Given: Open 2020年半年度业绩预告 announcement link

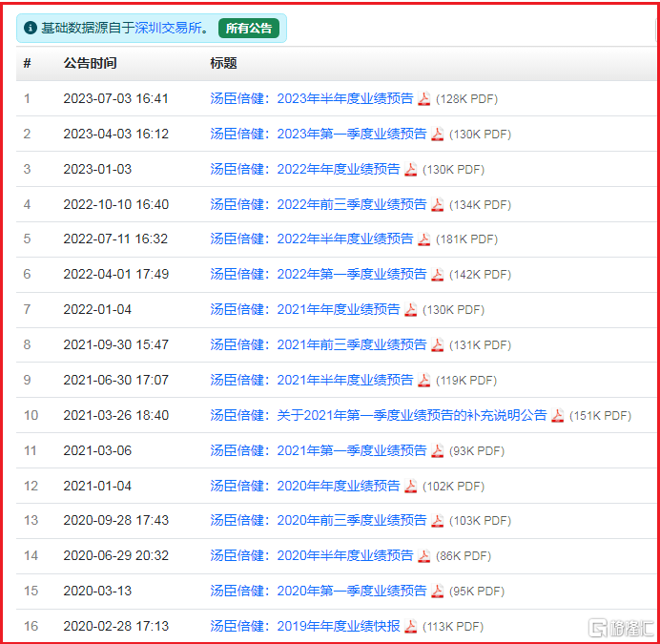Looking at the screenshot, I should tap(312, 556).
